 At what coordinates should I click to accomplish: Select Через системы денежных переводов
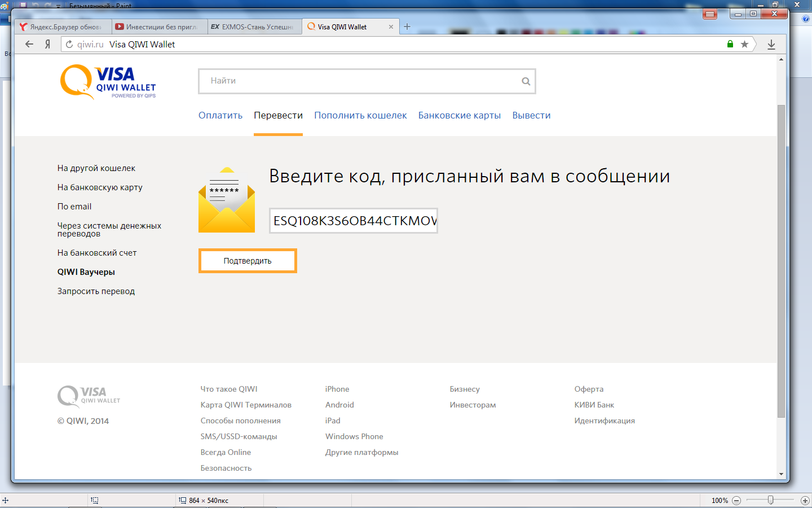[109, 230]
